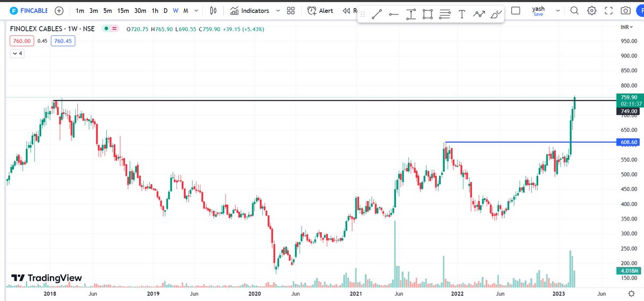Open the Quick Search magnifier icon

(574, 11)
